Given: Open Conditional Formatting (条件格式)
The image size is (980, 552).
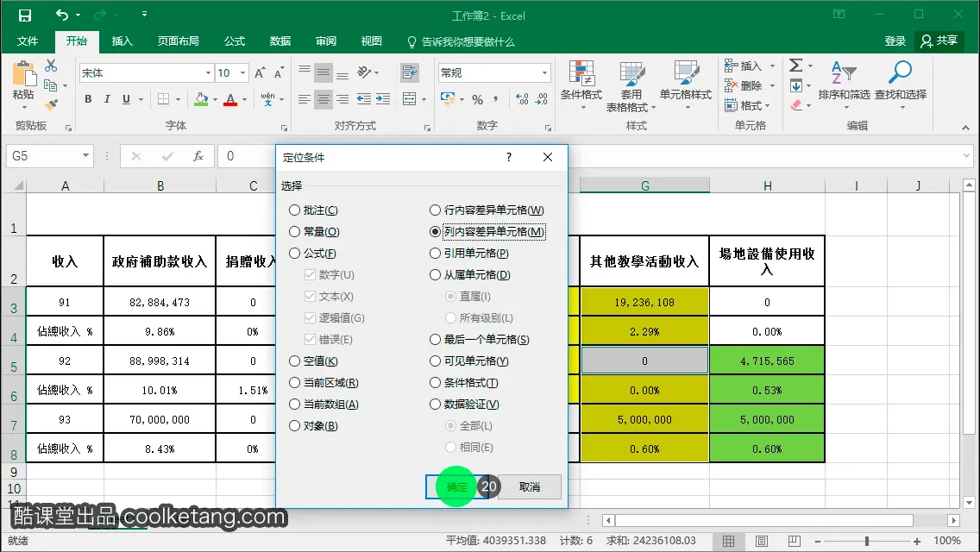Looking at the screenshot, I should pos(581,85).
